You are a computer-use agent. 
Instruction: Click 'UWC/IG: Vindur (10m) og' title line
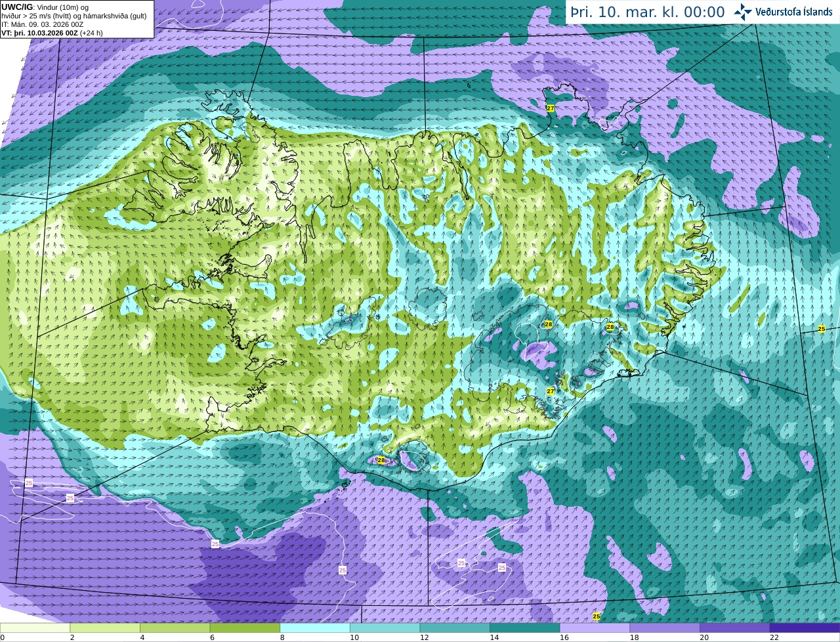click(44, 7)
